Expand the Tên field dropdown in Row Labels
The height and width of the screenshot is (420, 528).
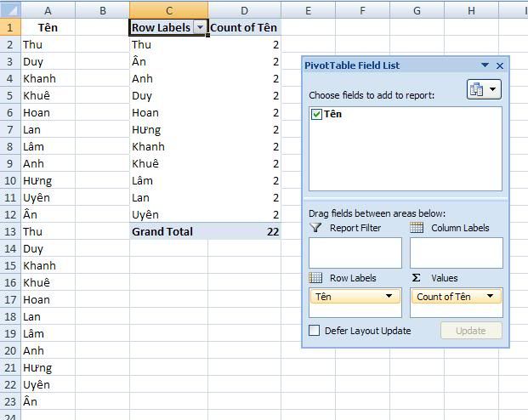click(389, 297)
